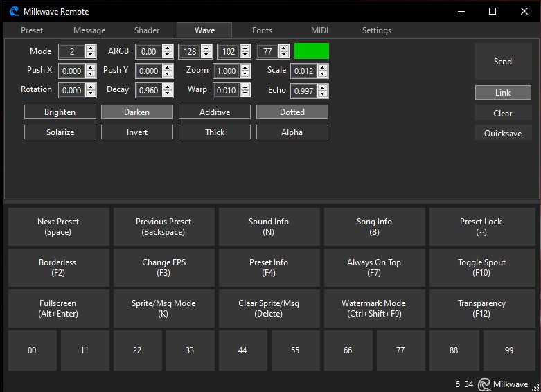
Task: Click the Milkwave logo in status bar
Action: 485,384
